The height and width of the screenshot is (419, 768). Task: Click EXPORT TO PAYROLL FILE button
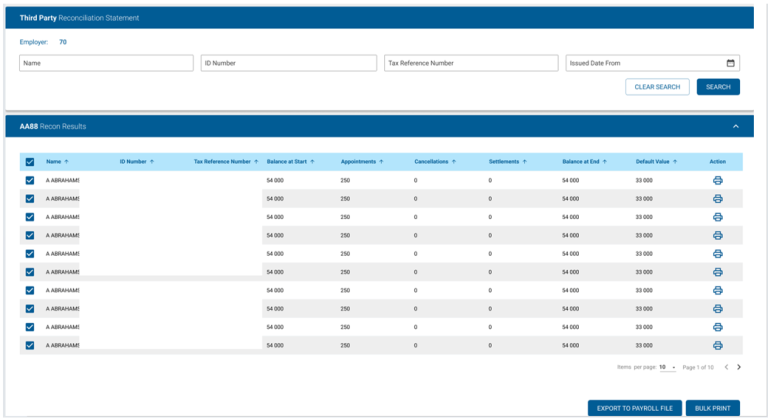click(635, 408)
